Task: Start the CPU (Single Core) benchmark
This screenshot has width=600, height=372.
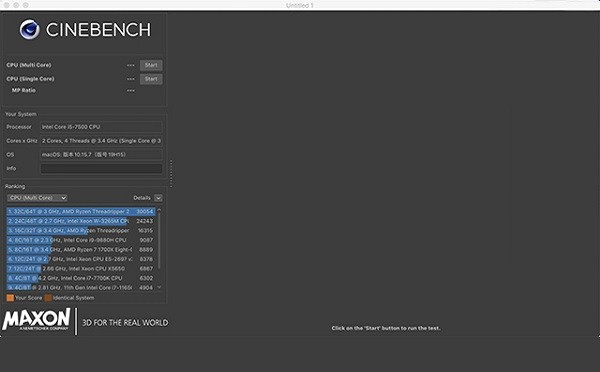Action: [x=151, y=79]
